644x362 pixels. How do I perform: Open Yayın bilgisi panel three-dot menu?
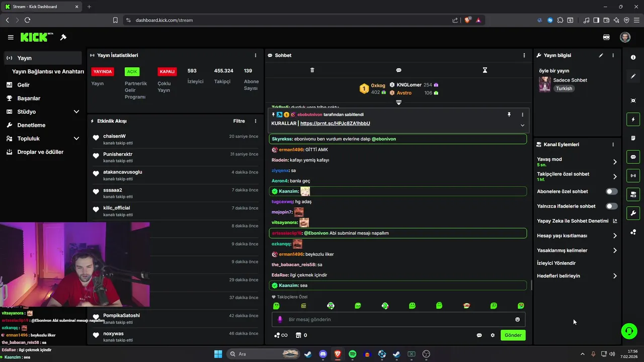pyautogui.click(x=613, y=55)
